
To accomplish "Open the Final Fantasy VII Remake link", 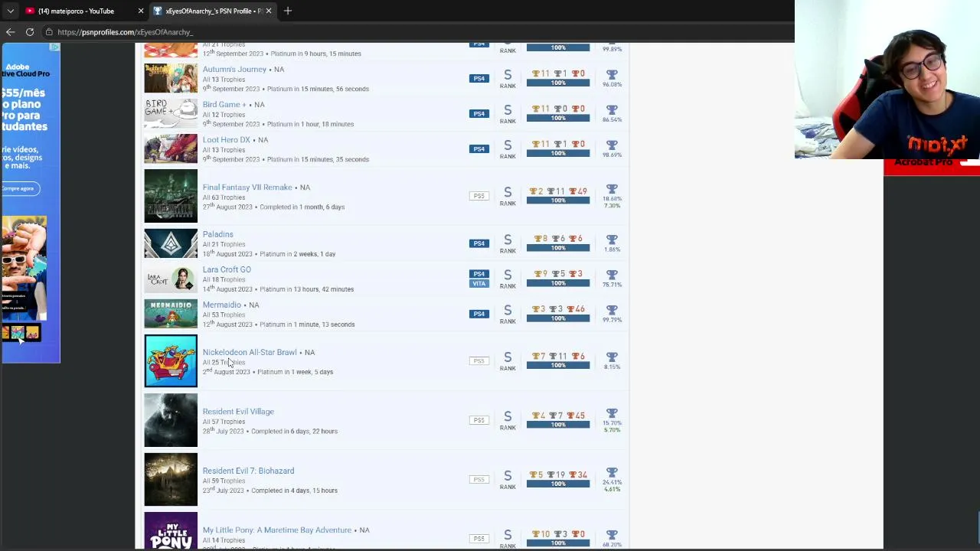I will pos(247,187).
